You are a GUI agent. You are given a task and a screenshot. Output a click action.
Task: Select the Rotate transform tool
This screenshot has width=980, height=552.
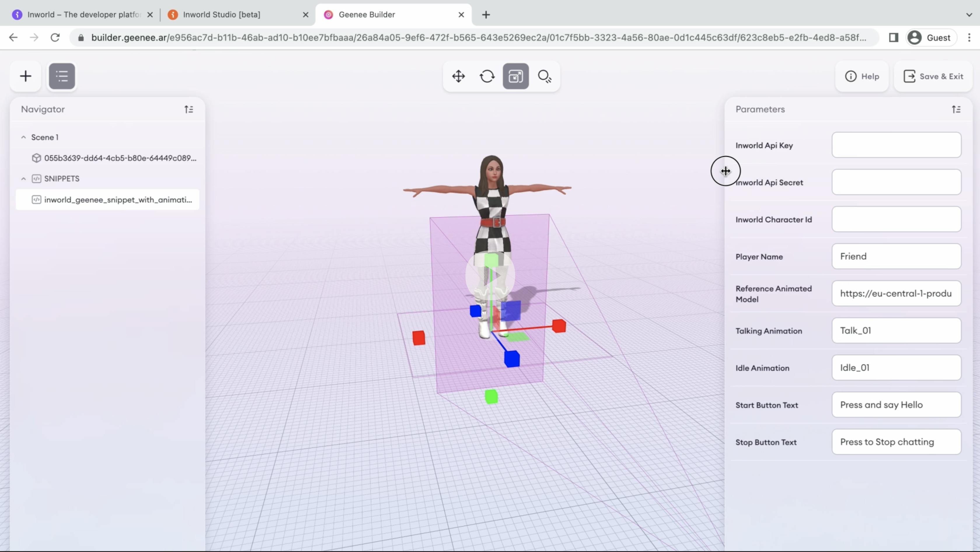(x=487, y=76)
